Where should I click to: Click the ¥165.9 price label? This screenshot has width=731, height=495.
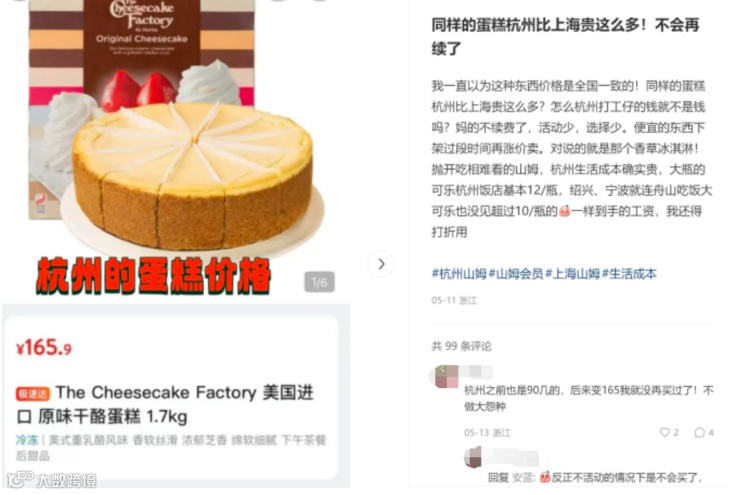click(x=44, y=348)
